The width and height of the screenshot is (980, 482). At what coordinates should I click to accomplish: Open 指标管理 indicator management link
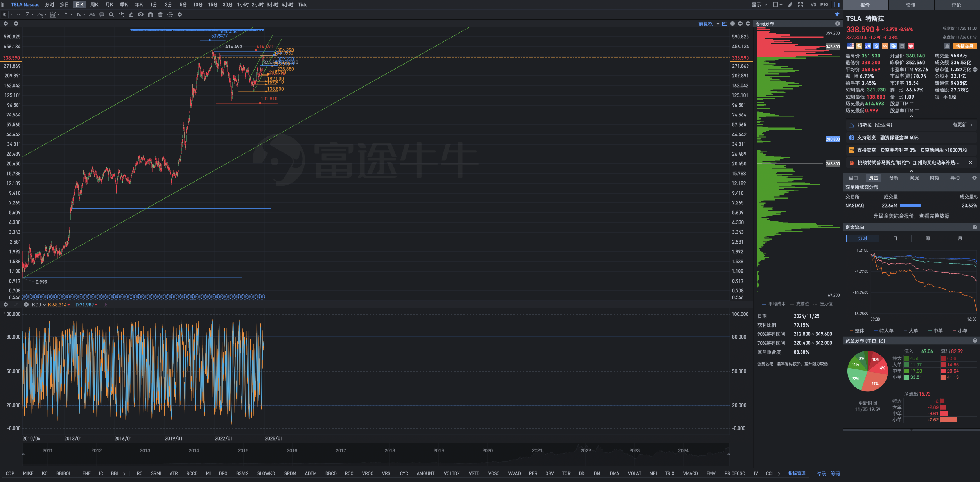[x=797, y=473]
